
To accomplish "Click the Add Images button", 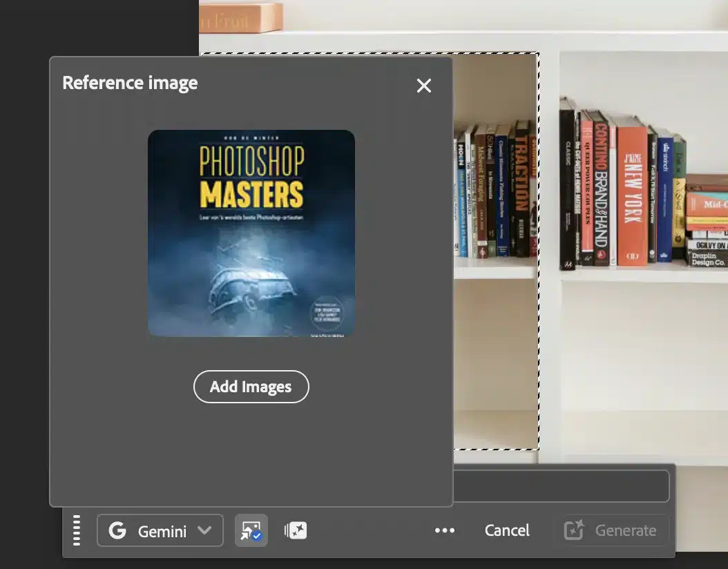I will coord(251,387).
